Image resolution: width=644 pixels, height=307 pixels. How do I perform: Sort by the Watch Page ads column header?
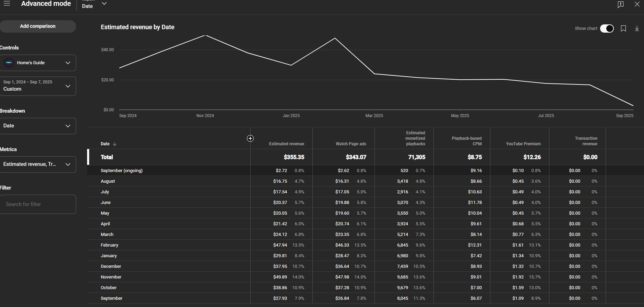point(351,144)
